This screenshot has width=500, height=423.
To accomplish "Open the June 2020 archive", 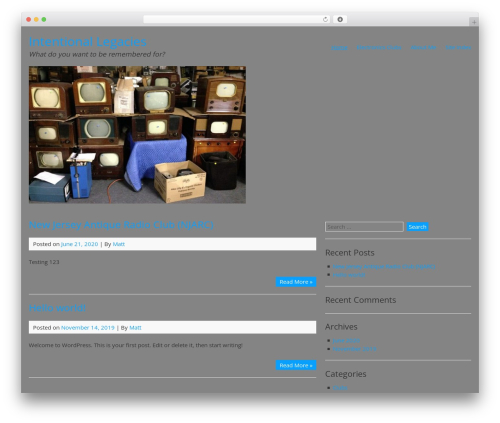I will coord(346,341).
